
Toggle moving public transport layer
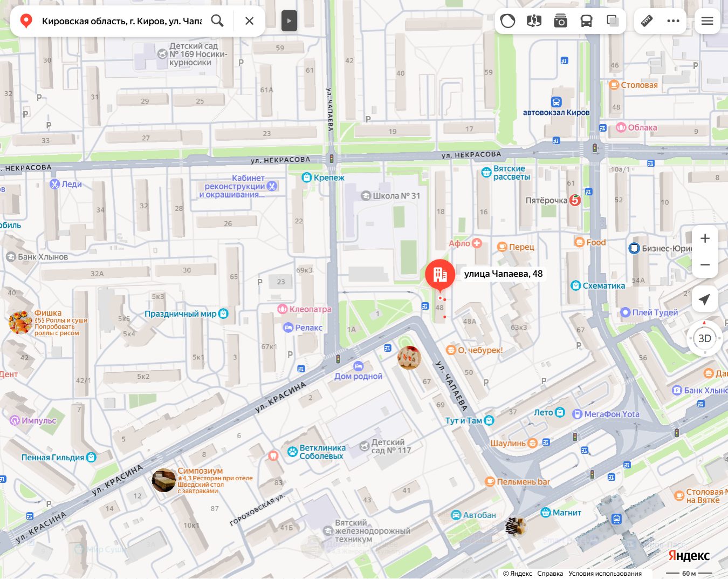[587, 21]
